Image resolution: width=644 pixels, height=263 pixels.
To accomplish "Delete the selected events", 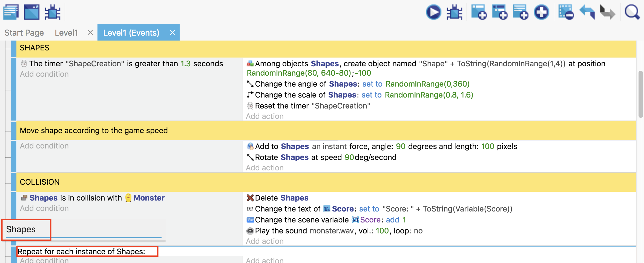I will click(x=566, y=12).
